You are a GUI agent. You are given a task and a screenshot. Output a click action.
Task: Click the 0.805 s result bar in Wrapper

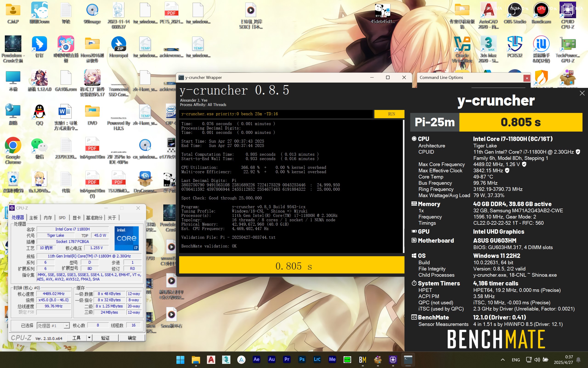[x=291, y=265]
